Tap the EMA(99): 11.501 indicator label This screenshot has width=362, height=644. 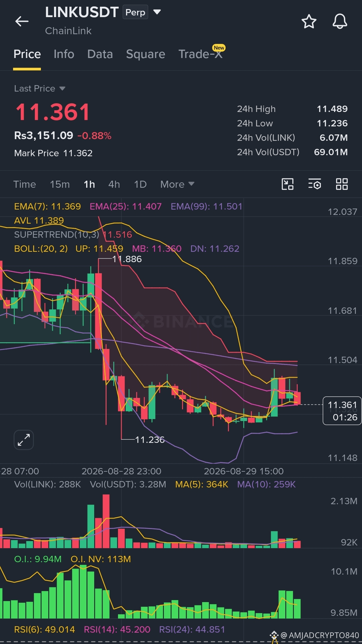coord(206,206)
